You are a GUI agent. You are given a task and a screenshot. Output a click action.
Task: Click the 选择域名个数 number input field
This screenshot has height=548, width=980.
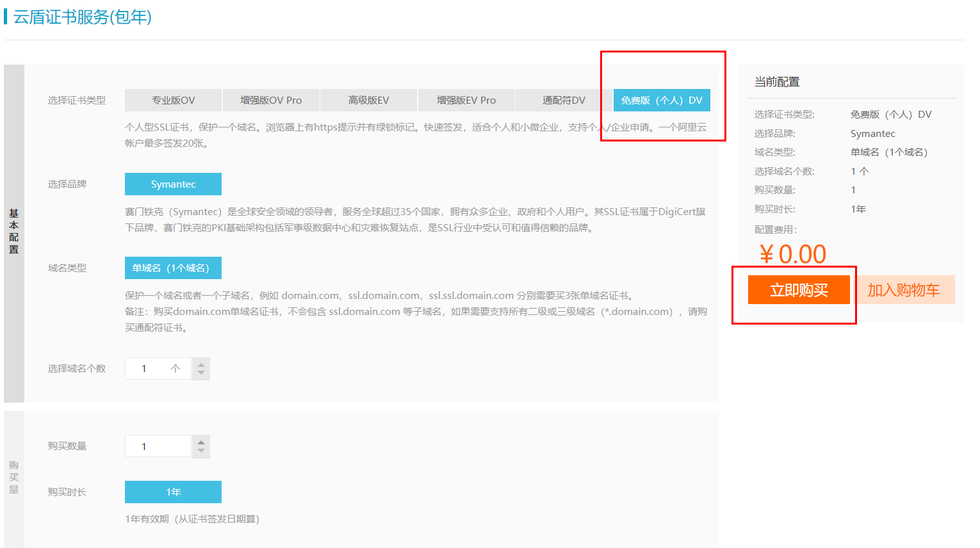pyautogui.click(x=158, y=368)
